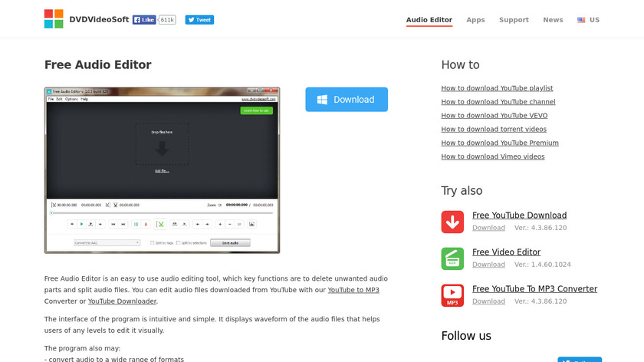Click the Drop files here area in screenshot
This screenshot has height=362, width=644.
point(163,144)
